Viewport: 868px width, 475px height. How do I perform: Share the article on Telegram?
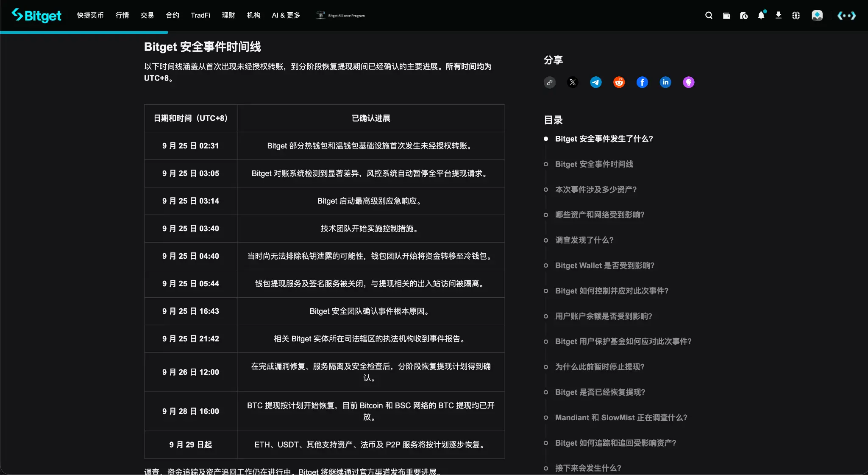click(x=596, y=82)
